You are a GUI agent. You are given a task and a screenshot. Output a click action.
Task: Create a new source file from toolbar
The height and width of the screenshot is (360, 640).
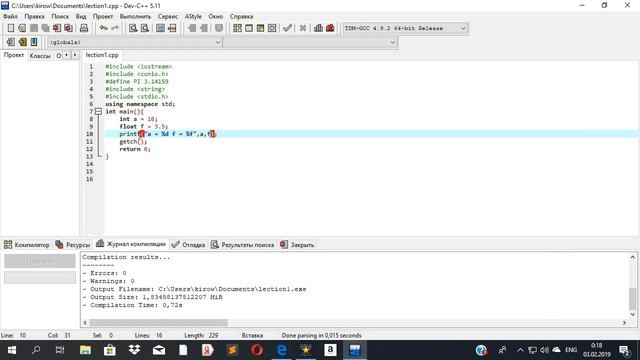[x=11, y=28]
